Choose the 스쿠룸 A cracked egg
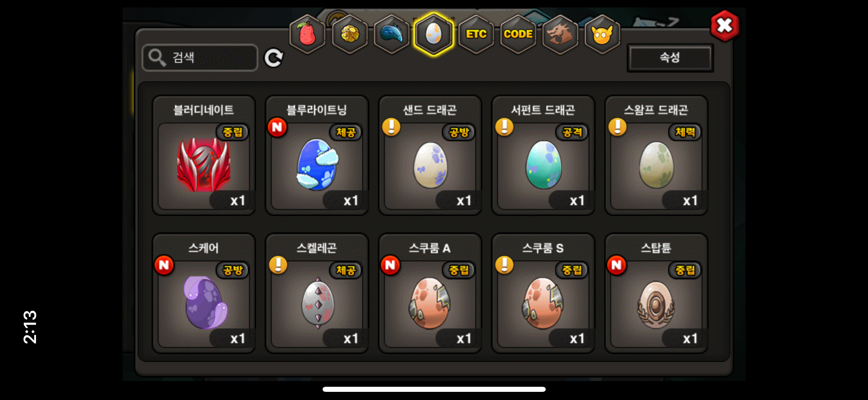Viewport: 868px width, 400px height. tap(430, 293)
